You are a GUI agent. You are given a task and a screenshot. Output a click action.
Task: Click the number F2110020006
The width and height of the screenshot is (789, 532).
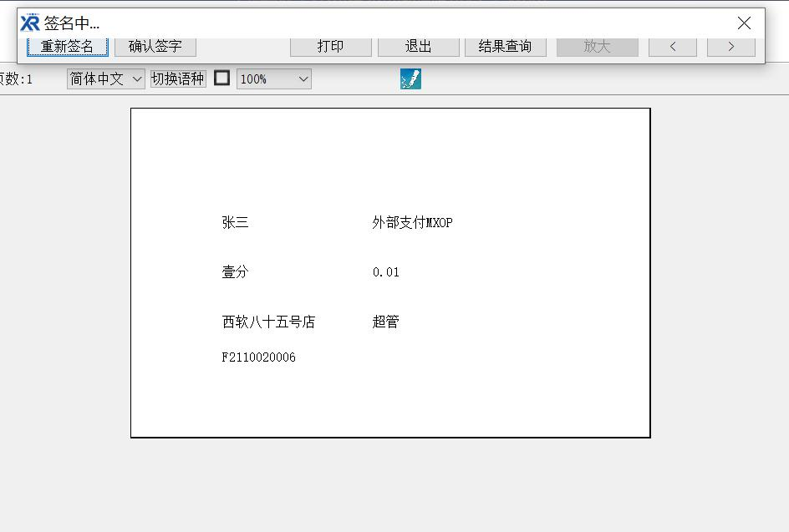258,357
